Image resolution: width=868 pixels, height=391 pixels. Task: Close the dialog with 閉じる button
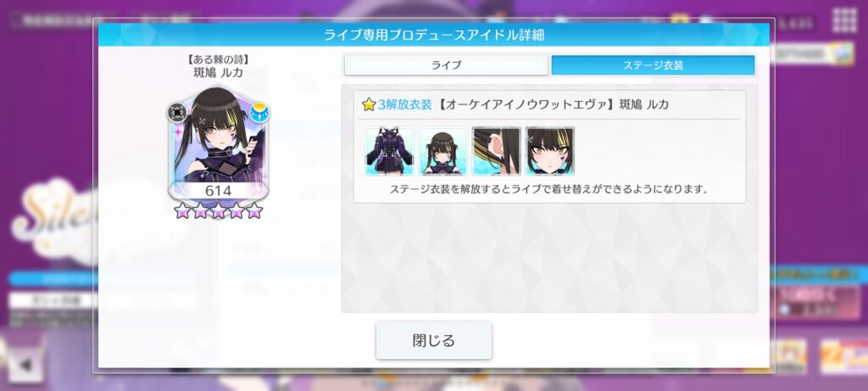coord(433,340)
